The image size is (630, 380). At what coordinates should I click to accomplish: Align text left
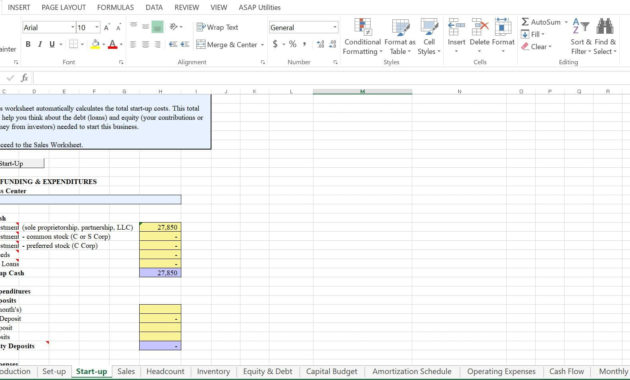[x=133, y=44]
